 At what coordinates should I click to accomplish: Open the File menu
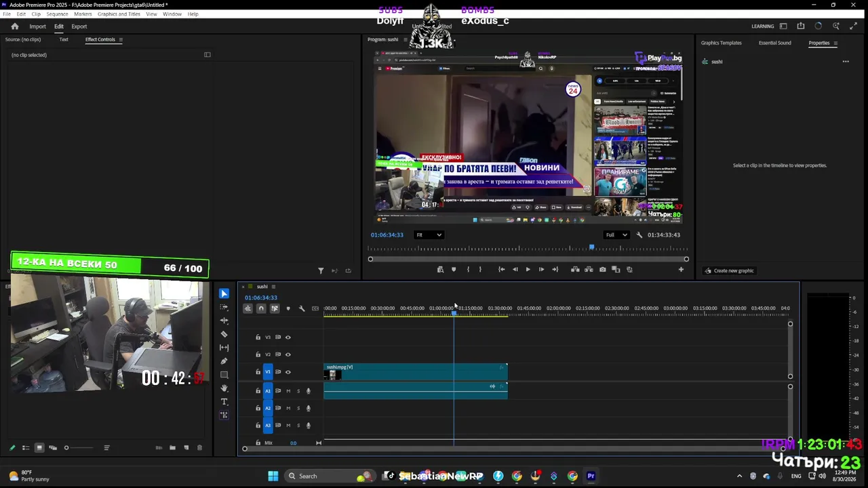[x=7, y=14]
